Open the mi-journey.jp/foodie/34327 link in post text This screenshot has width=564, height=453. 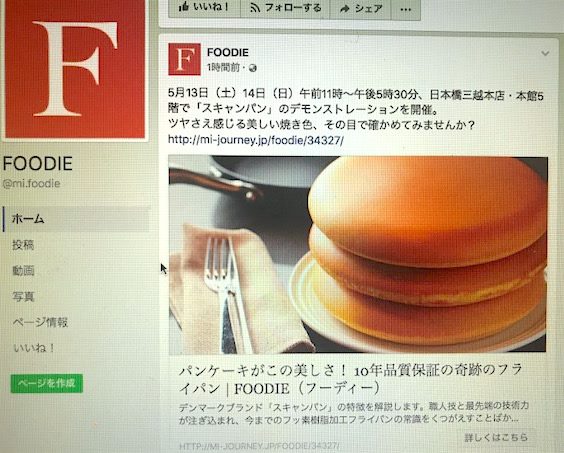[x=256, y=140]
